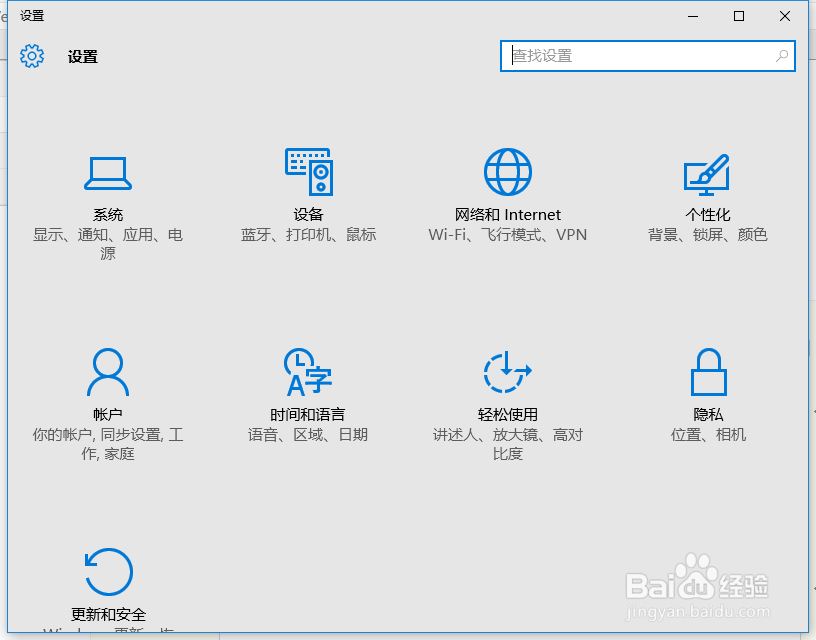Image resolution: width=816 pixels, height=640 pixels.
Task: Click the settings gear icon in header
Action: pos(32,56)
